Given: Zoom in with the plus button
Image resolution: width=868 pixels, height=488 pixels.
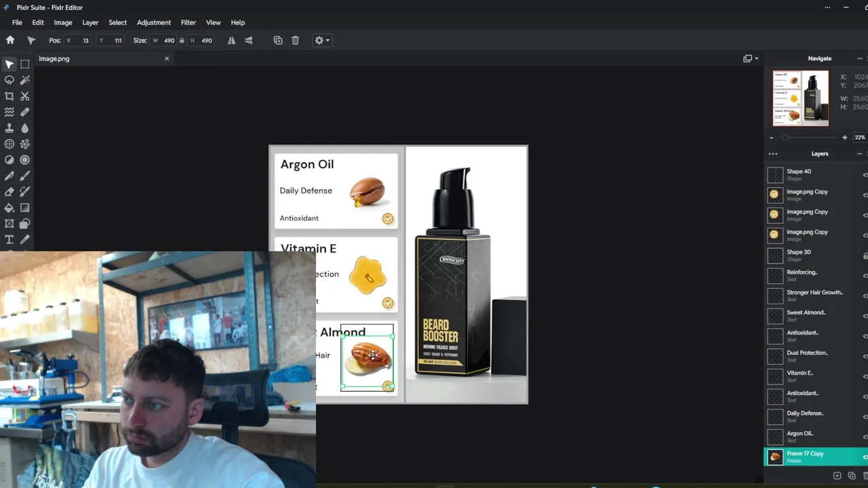Looking at the screenshot, I should pos(844,138).
